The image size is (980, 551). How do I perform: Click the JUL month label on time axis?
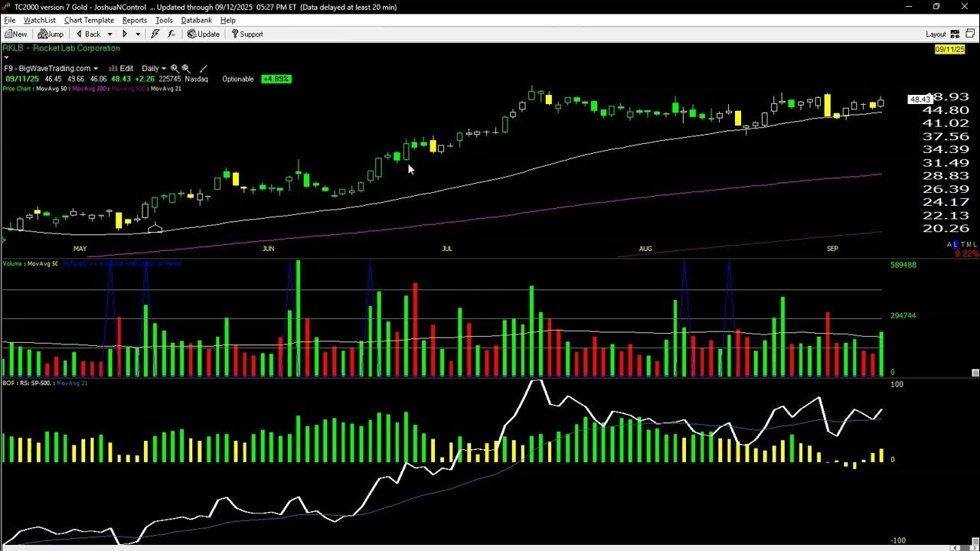pos(447,249)
